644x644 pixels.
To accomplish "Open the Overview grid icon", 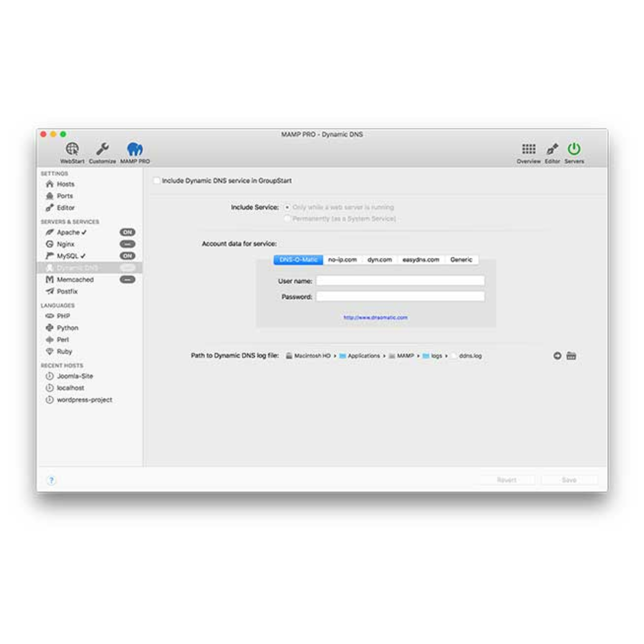I will pyautogui.click(x=528, y=152).
